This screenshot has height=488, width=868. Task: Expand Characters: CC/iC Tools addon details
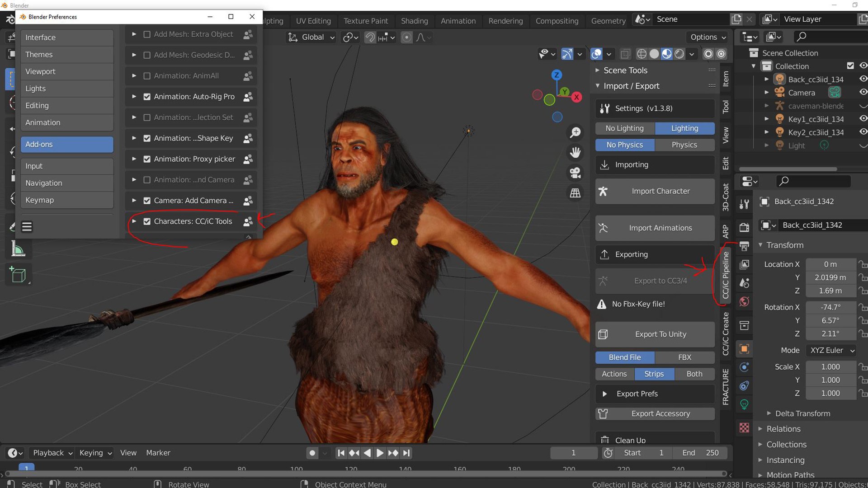tap(134, 221)
